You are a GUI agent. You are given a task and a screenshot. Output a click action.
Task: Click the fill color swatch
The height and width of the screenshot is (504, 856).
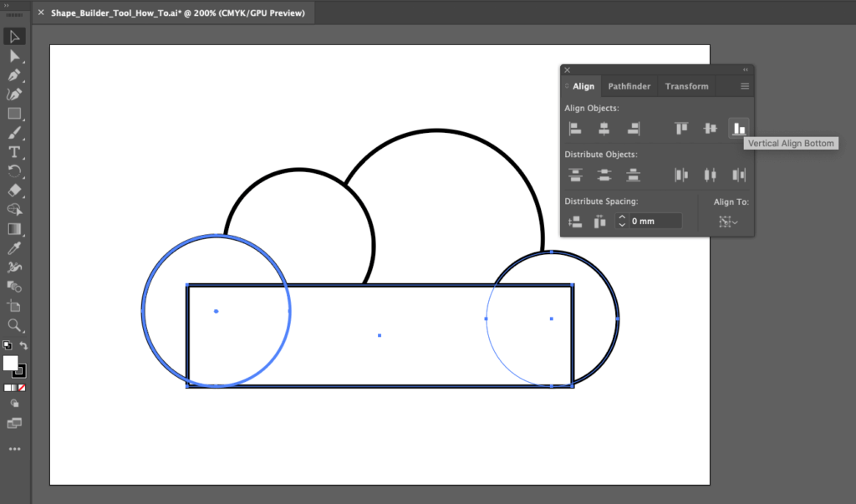point(10,364)
